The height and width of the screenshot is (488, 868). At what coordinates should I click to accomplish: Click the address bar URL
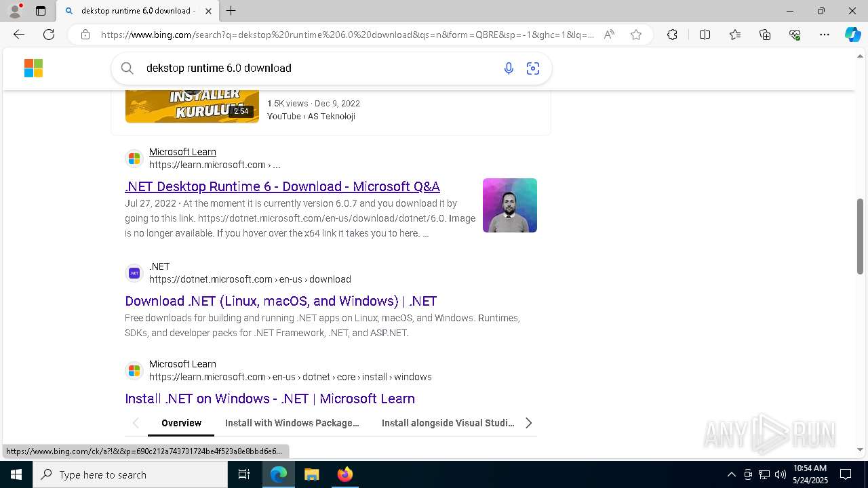point(347,35)
